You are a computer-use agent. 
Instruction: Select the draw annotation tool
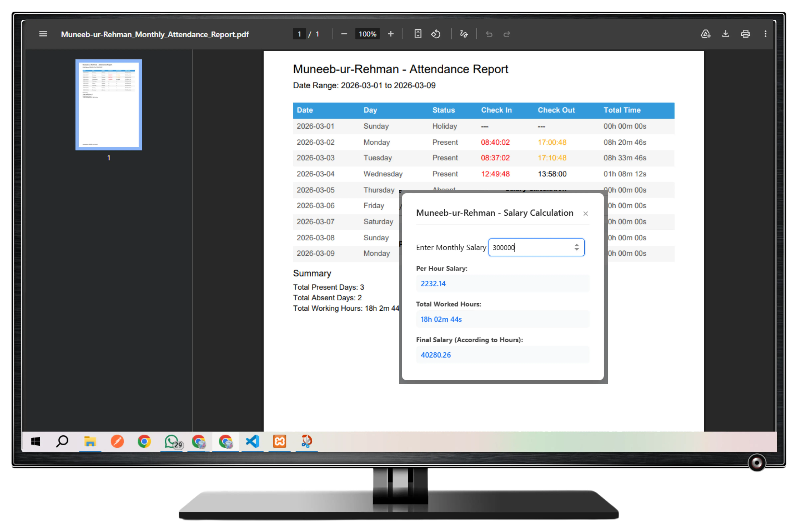464,34
